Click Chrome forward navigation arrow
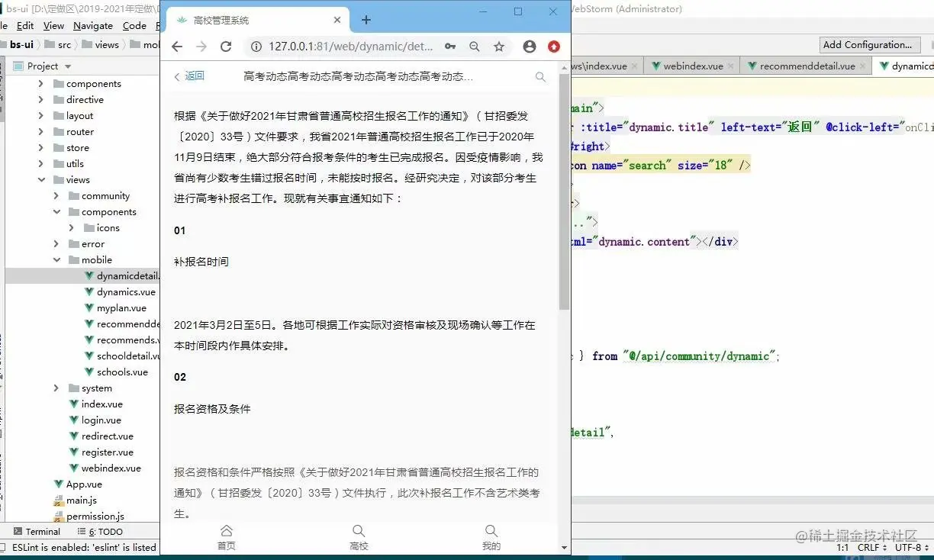The height and width of the screenshot is (560, 934). click(201, 47)
